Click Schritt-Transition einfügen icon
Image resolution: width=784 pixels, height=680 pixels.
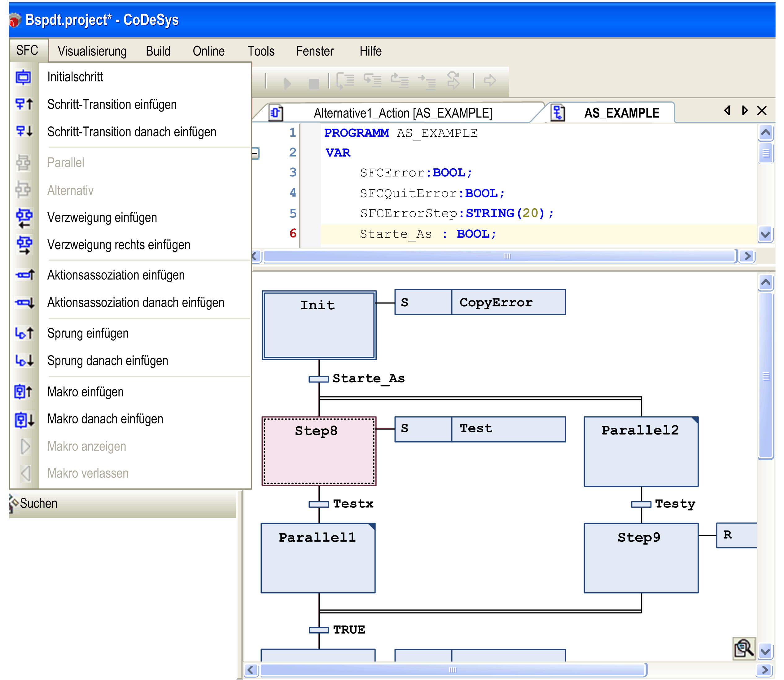[24, 104]
